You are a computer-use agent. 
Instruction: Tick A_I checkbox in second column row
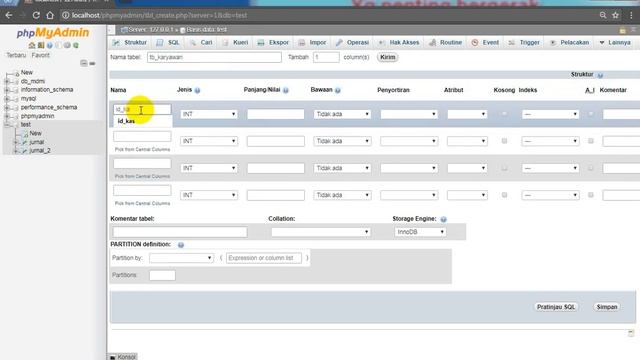[591, 141]
